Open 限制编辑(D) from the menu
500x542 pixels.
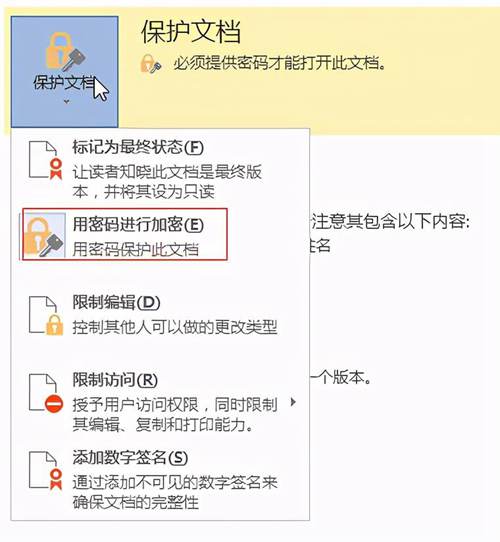coord(160,316)
